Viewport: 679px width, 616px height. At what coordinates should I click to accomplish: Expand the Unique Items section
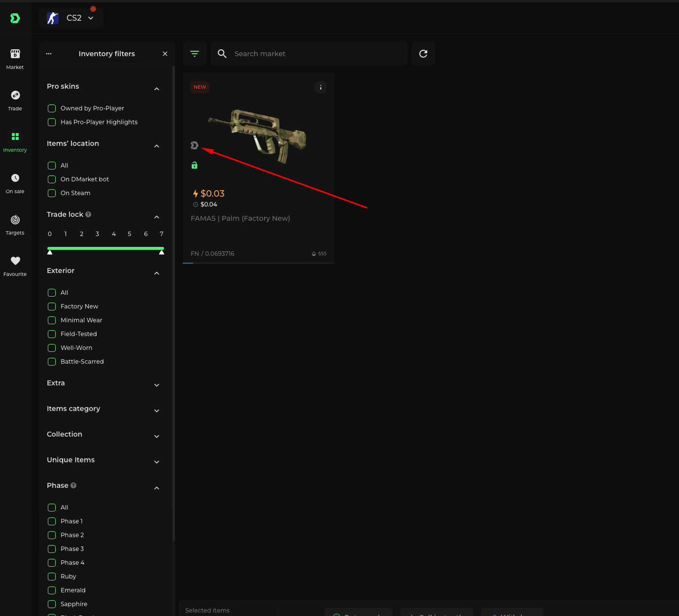(157, 462)
